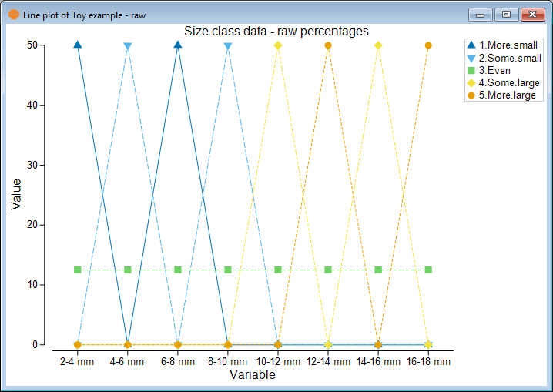Click the 'Value' y-axis label
The width and height of the screenshot is (553, 392).
pyautogui.click(x=16, y=194)
